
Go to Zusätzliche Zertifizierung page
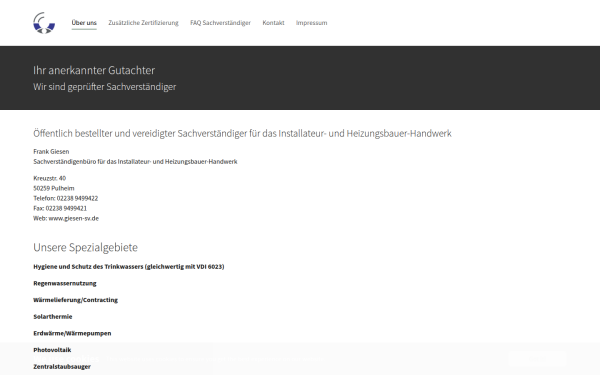(143, 23)
